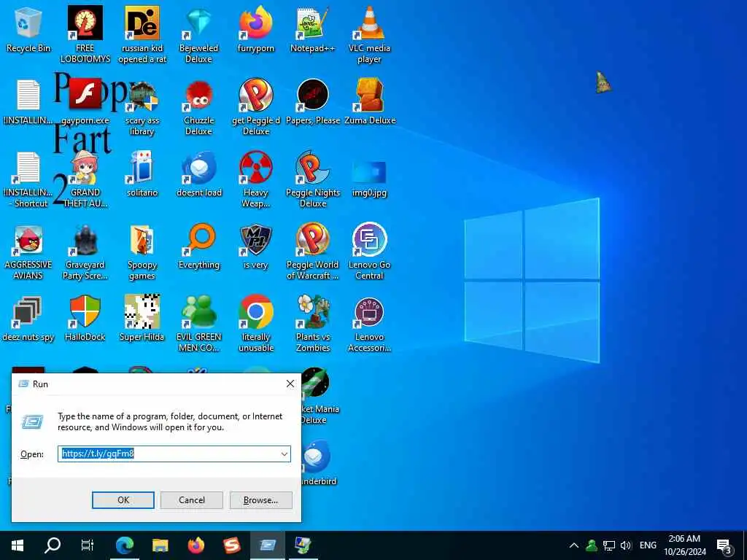Open doesnt load shortcut icon
Screen dimensions: 747x560
point(198,174)
